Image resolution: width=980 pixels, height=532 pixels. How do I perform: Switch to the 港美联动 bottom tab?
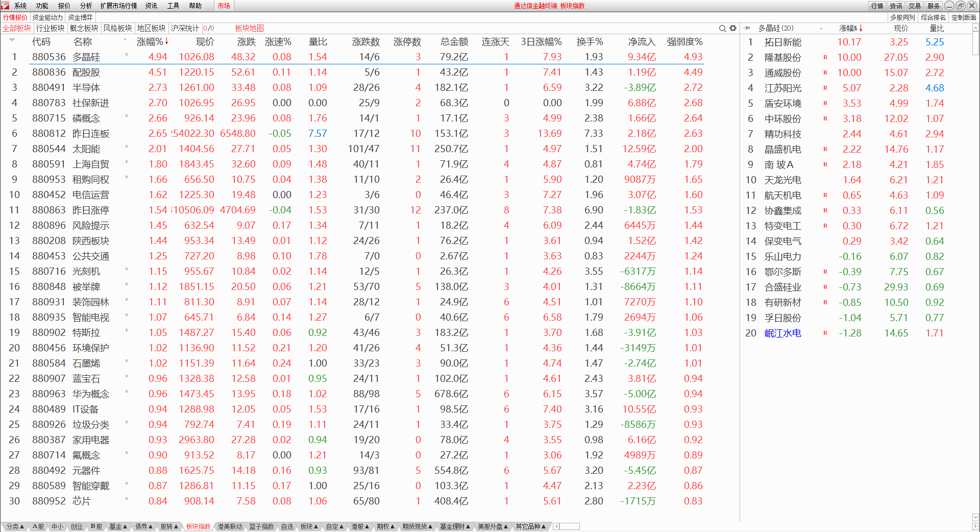(x=230, y=526)
